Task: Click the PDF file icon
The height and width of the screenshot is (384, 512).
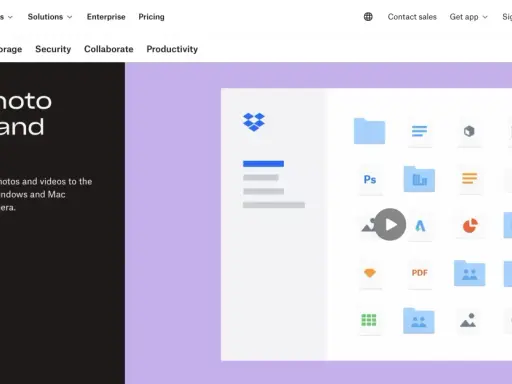Action: pyautogui.click(x=419, y=273)
